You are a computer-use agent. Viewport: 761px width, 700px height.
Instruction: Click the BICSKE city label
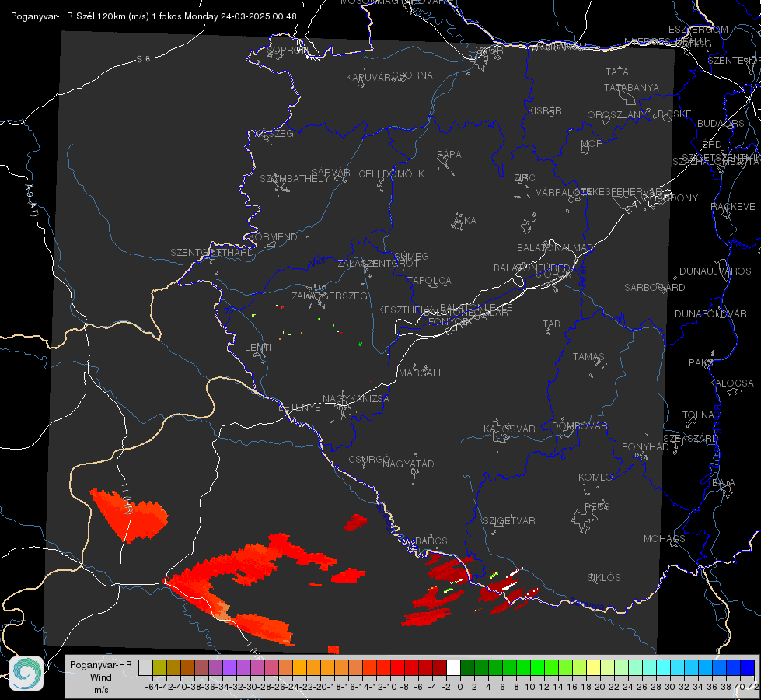pos(675,114)
